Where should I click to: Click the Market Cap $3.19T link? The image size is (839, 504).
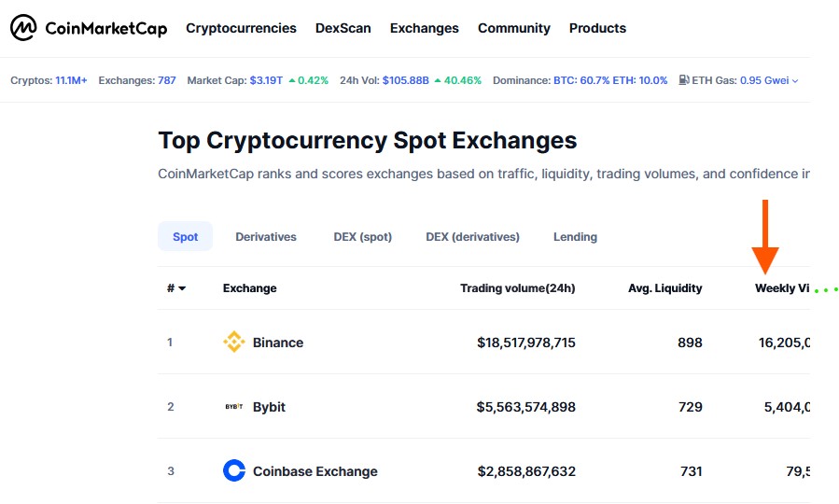coord(266,80)
